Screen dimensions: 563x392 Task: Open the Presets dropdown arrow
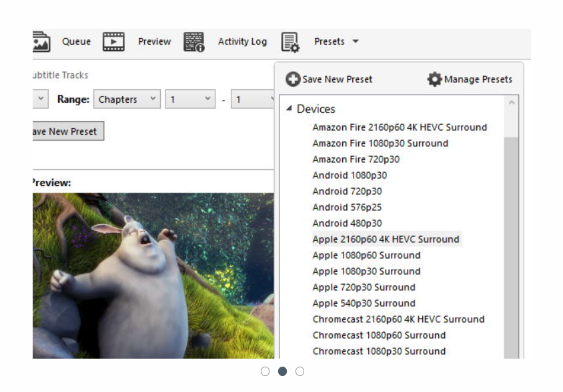tap(356, 41)
